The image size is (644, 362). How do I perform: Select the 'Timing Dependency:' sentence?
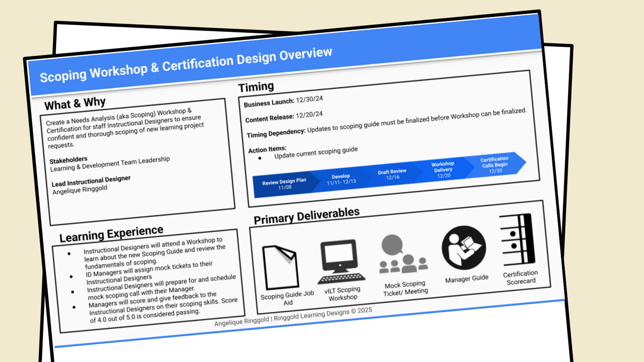[x=387, y=122]
